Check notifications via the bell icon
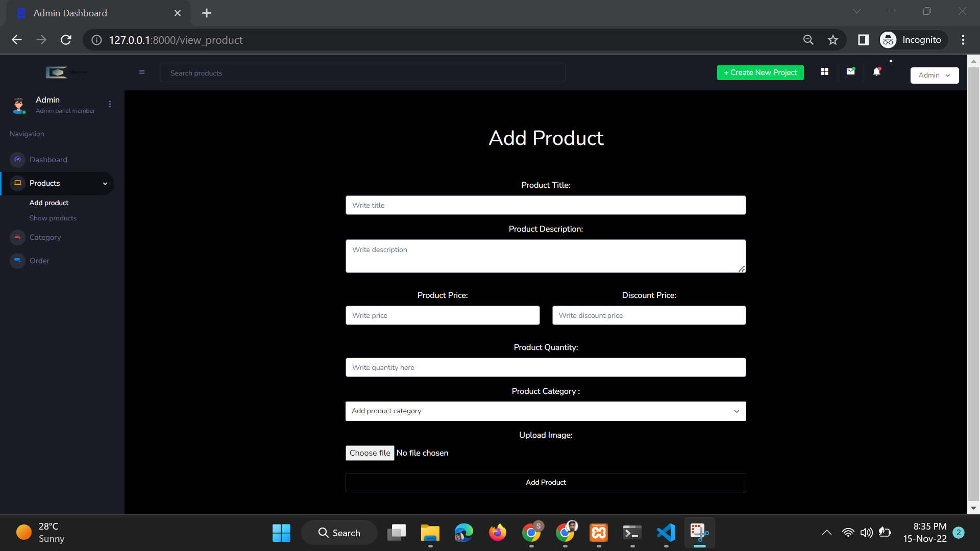Screen dimensions: 980x551 [876, 71]
